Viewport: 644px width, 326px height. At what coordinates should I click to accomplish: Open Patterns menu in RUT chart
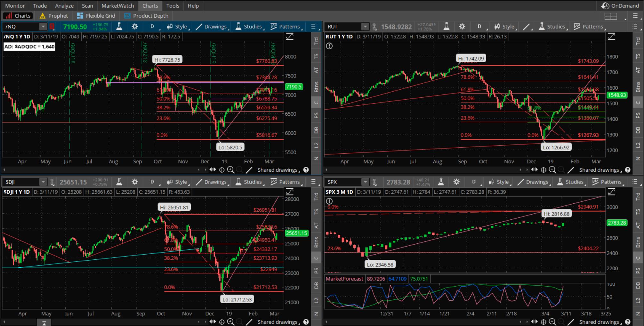(589, 27)
